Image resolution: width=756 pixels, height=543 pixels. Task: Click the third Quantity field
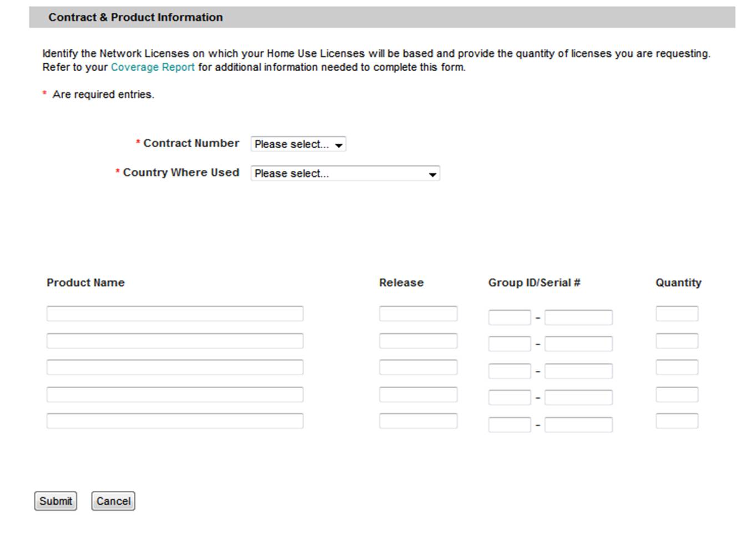click(x=677, y=367)
